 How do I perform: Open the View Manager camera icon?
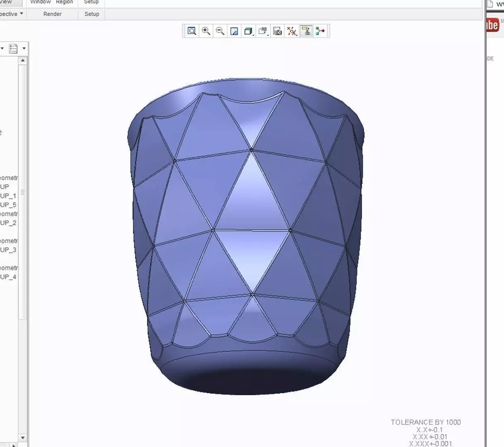point(278,31)
